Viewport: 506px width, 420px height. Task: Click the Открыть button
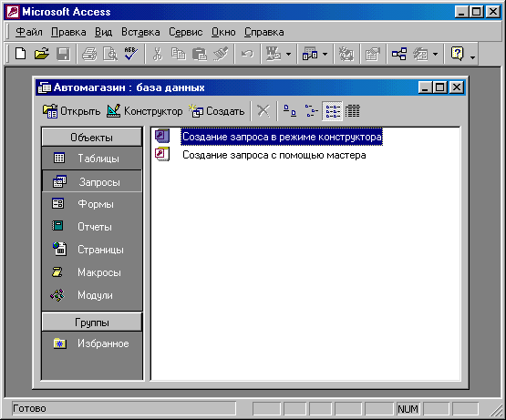tap(71, 111)
